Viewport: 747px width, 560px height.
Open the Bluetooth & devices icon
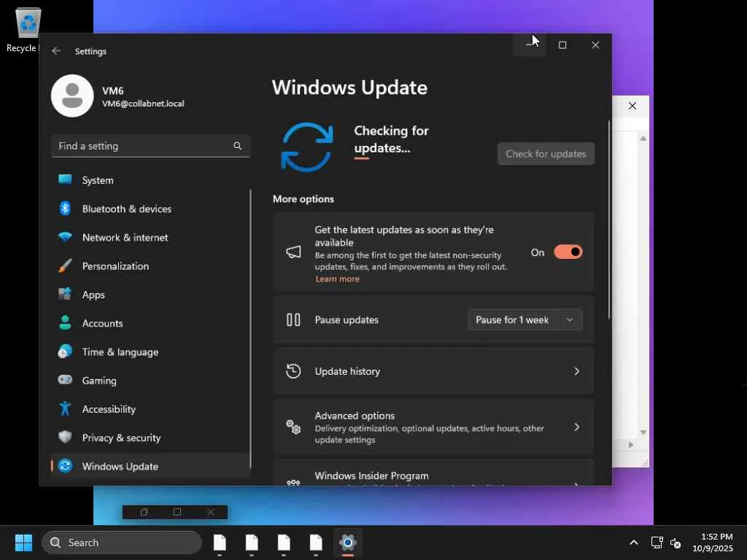(65, 208)
